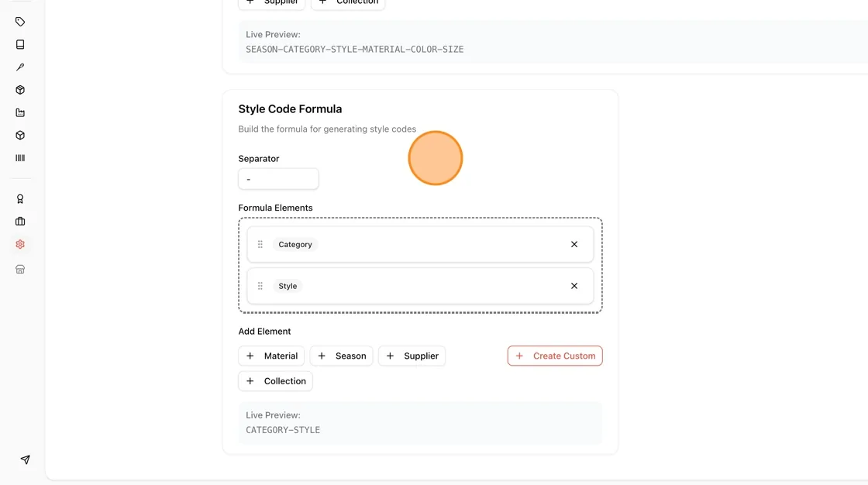868x485 pixels.
Task: Open the briefcase icon in the sidebar
Action: point(20,222)
